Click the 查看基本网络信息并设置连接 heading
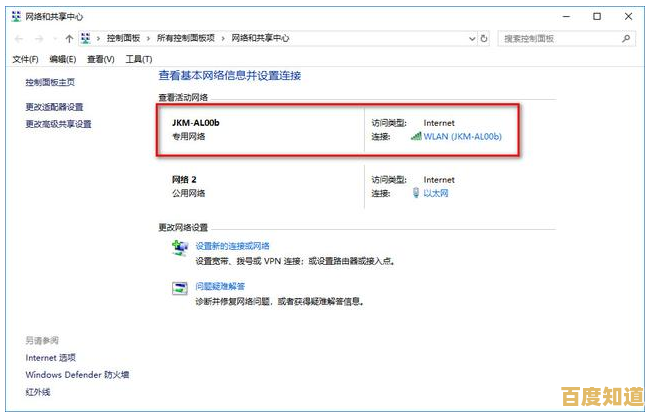 [230, 75]
